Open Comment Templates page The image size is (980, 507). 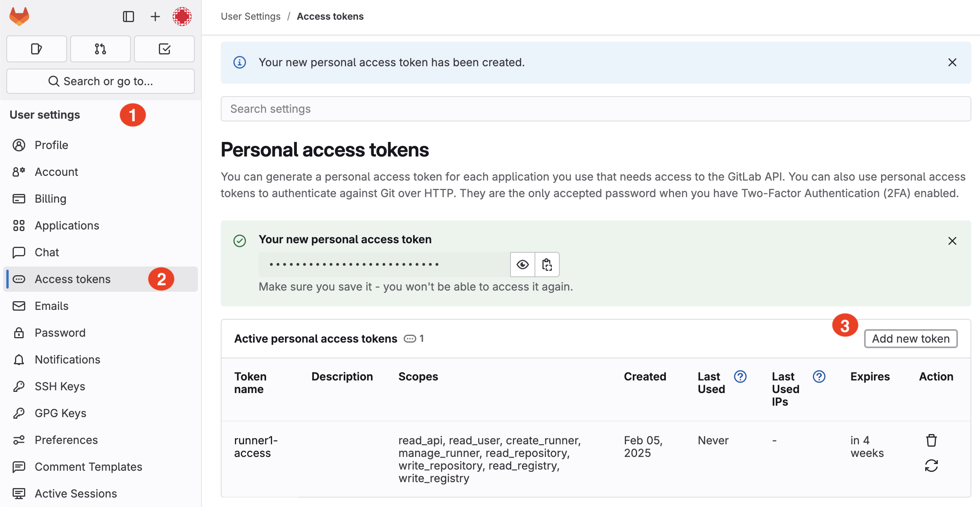(101, 467)
